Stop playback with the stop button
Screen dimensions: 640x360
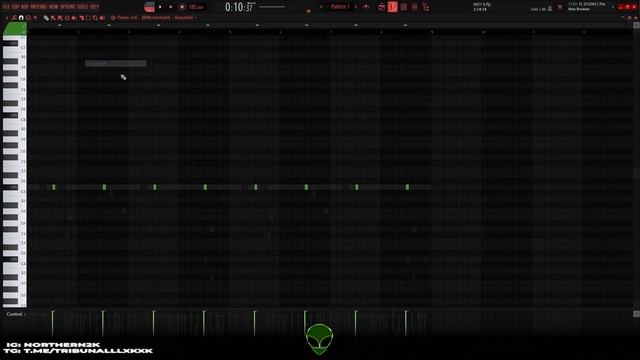click(171, 7)
